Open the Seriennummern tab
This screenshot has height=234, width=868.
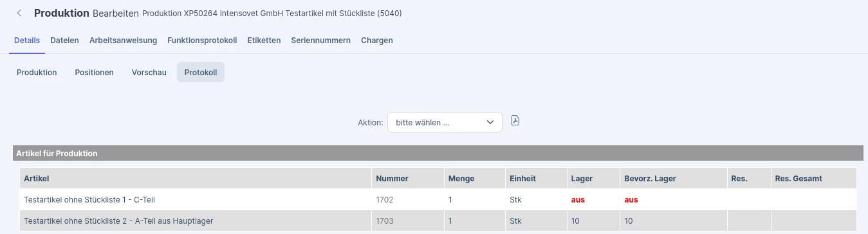[x=320, y=40]
